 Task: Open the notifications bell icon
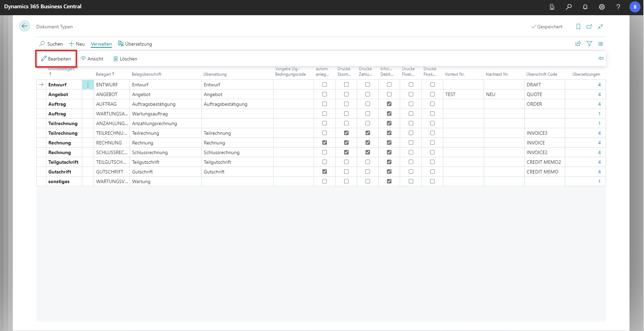coord(585,7)
